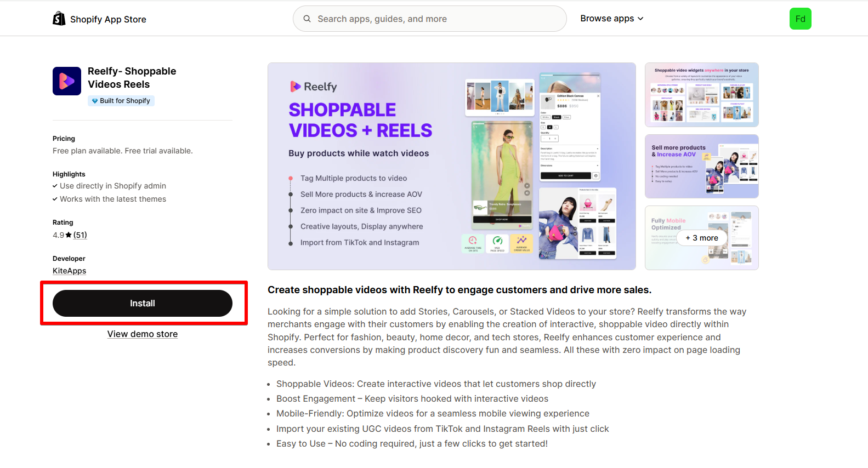Open the Shoppable Videos + Reels main image

pyautogui.click(x=452, y=166)
